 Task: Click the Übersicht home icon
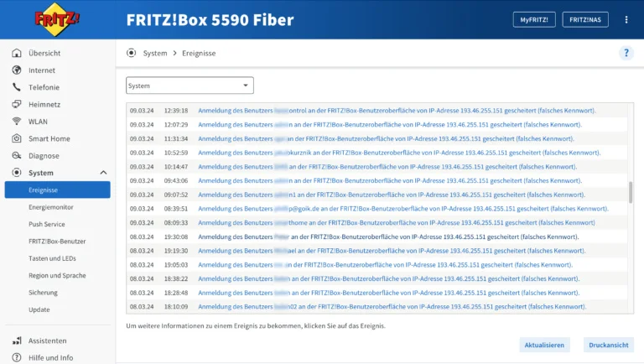click(x=17, y=53)
